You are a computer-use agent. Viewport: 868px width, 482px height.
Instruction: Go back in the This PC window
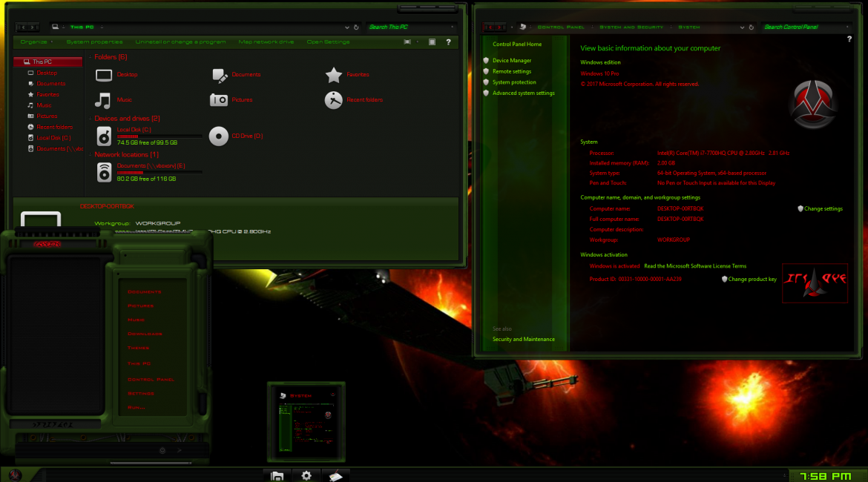click(22, 27)
